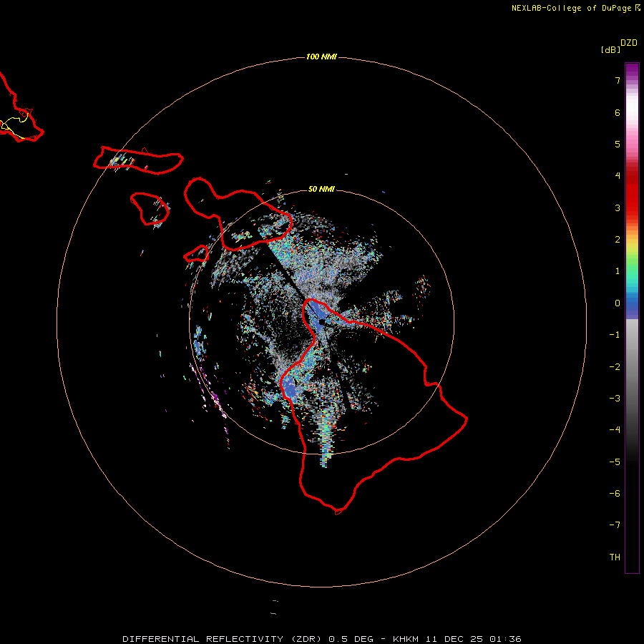The width and height of the screenshot is (644, 644).
Task: Click the 100 NMI range ring label
Action: click(x=321, y=57)
